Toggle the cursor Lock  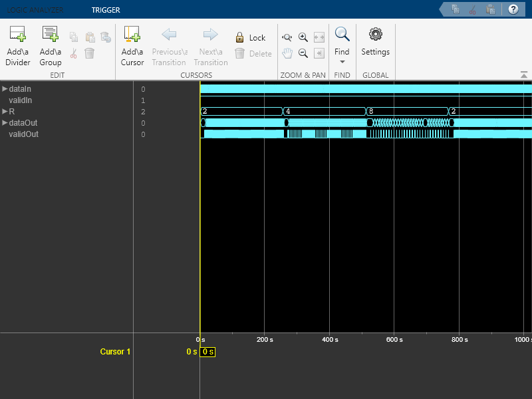[x=250, y=38]
